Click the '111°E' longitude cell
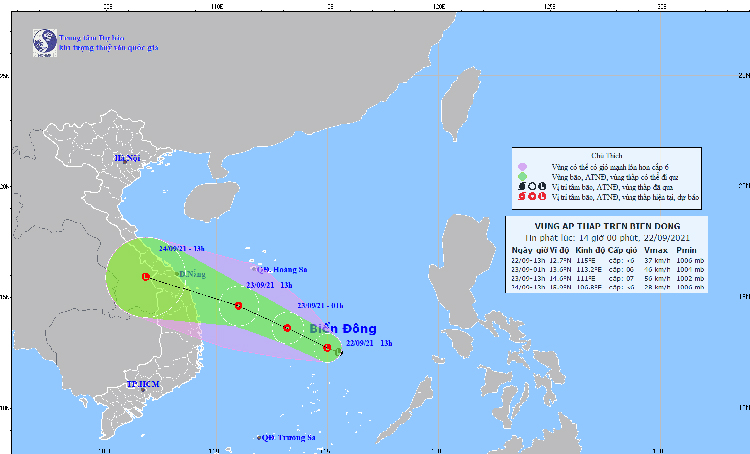The height and width of the screenshot is (454, 750). point(585,278)
